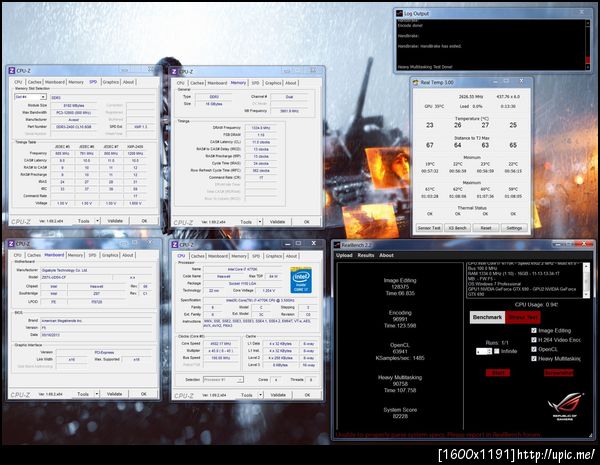This screenshot has height=465, width=600.
Task: Open the Tools dropdown arrow in CPU window
Action: 261,395
